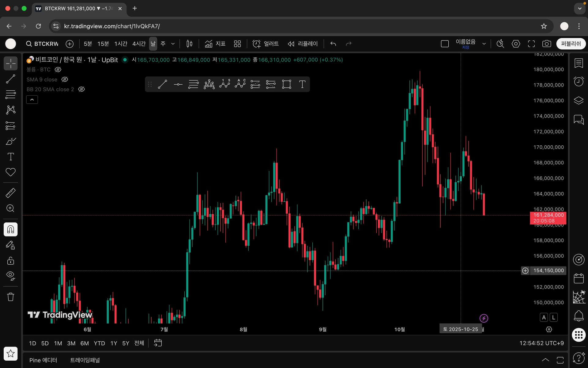588x368 pixels.
Task: Toggle auto scale A button
Action: point(544,317)
